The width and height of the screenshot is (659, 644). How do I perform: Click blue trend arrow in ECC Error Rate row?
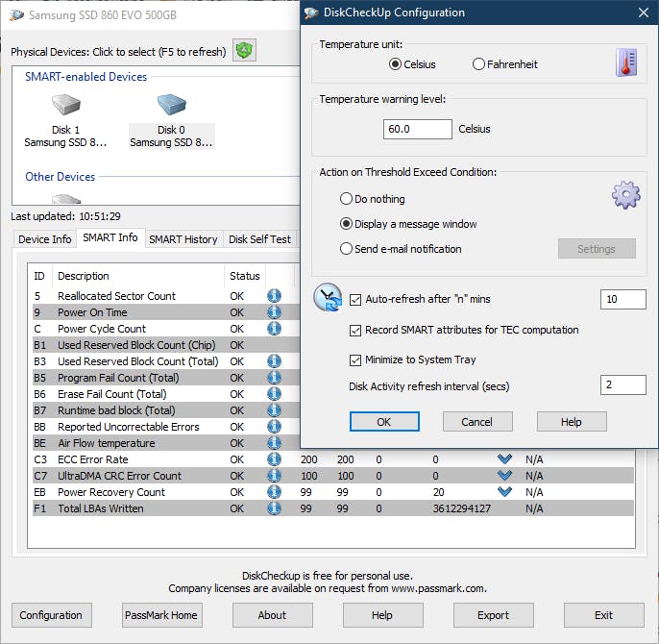pos(504,458)
